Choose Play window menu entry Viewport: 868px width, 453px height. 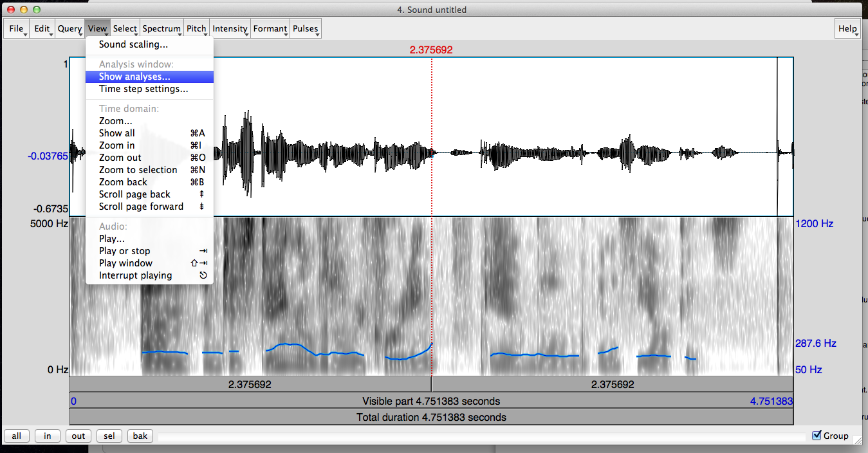tap(149, 263)
